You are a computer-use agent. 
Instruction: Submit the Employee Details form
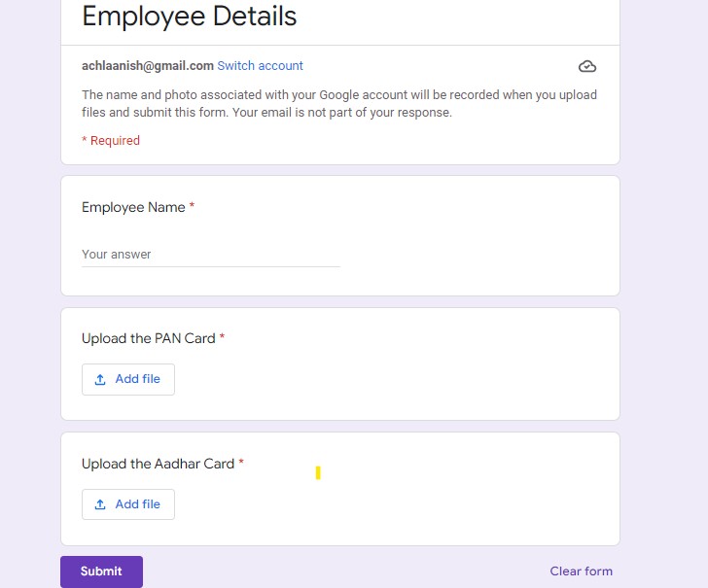point(101,571)
